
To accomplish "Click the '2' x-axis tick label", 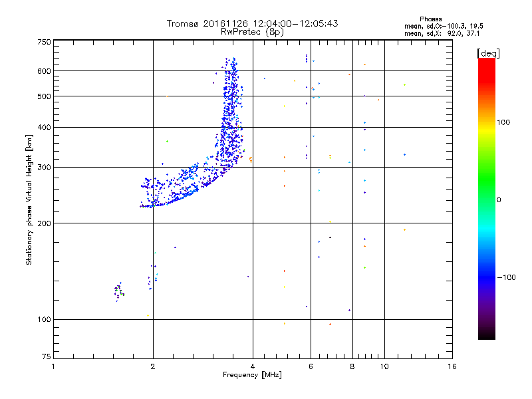I will tap(153, 366).
